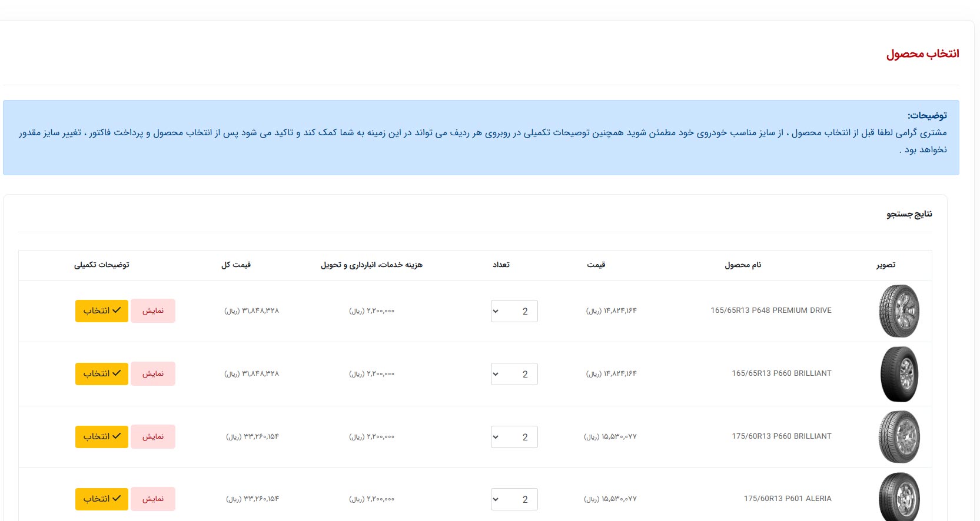Open quantity dropdown for 165/65R13 P660 BRILLIANT

(x=514, y=374)
